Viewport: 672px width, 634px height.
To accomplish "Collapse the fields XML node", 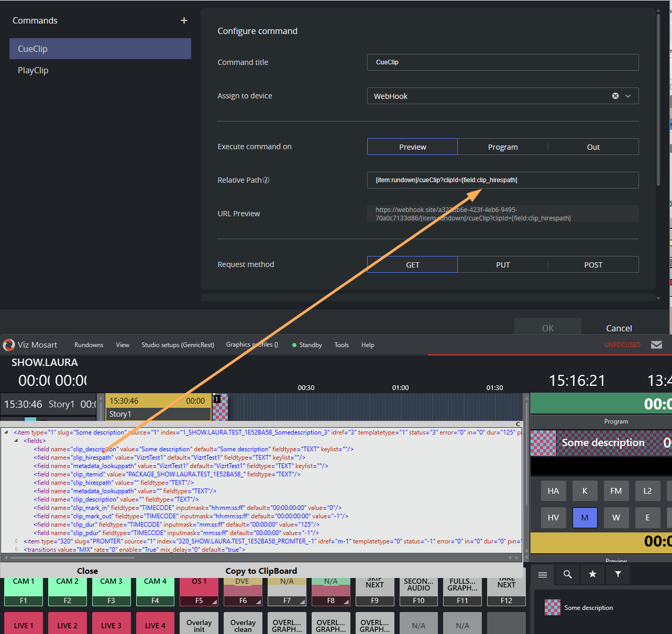I will pos(16,441).
